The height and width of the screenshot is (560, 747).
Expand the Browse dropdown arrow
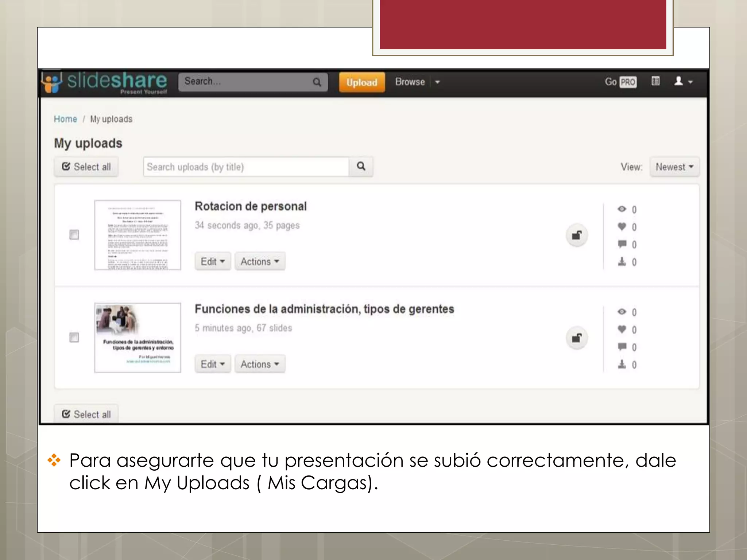coord(437,82)
